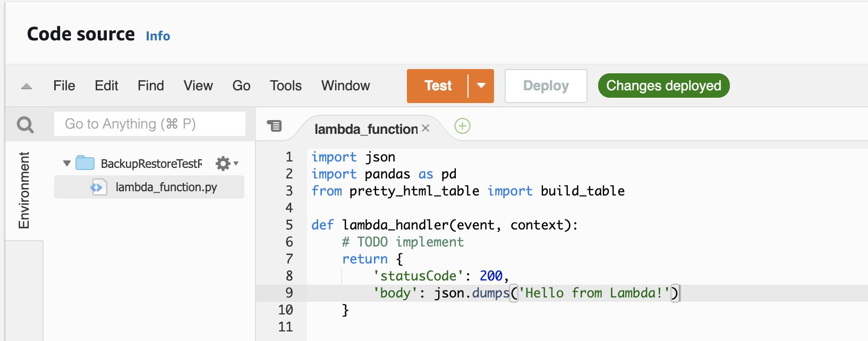Open the Window menu

click(345, 86)
